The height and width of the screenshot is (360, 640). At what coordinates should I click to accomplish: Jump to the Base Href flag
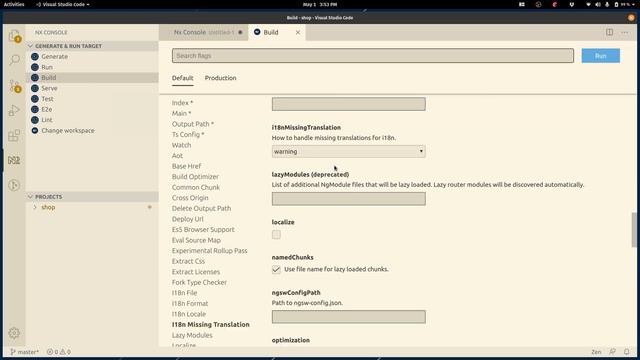tap(187, 166)
